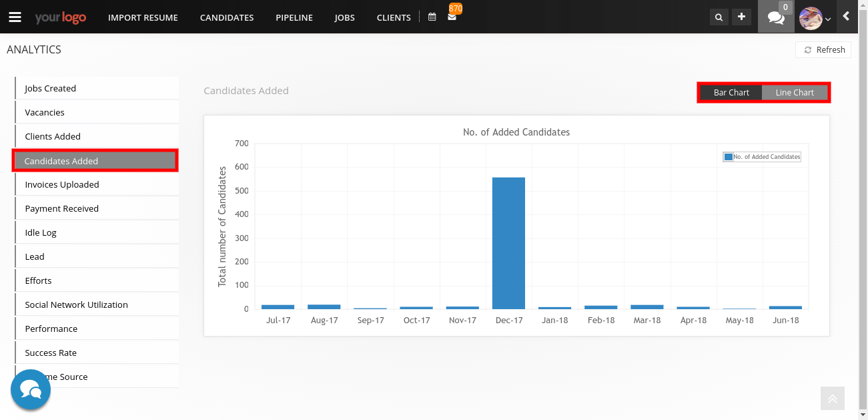This screenshot has width=868, height=420.
Task: Open the hamburger navigation menu
Action: pyautogui.click(x=15, y=17)
